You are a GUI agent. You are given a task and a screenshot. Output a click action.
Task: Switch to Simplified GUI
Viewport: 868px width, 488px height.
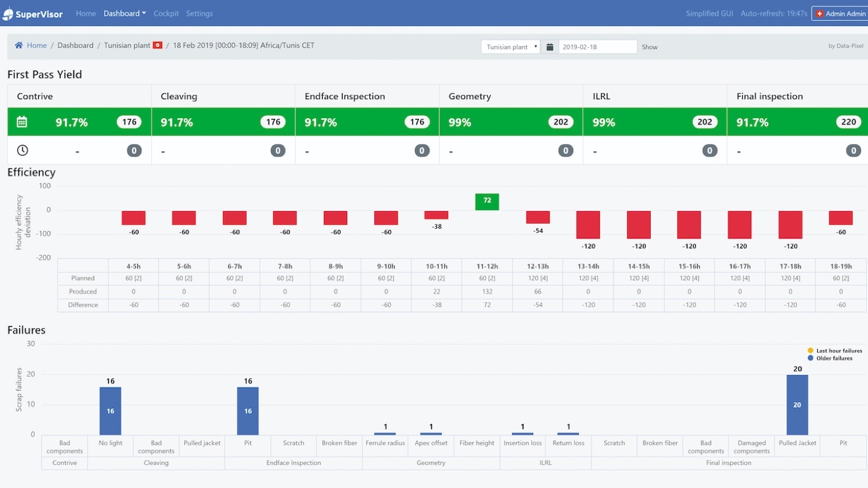[x=709, y=13]
